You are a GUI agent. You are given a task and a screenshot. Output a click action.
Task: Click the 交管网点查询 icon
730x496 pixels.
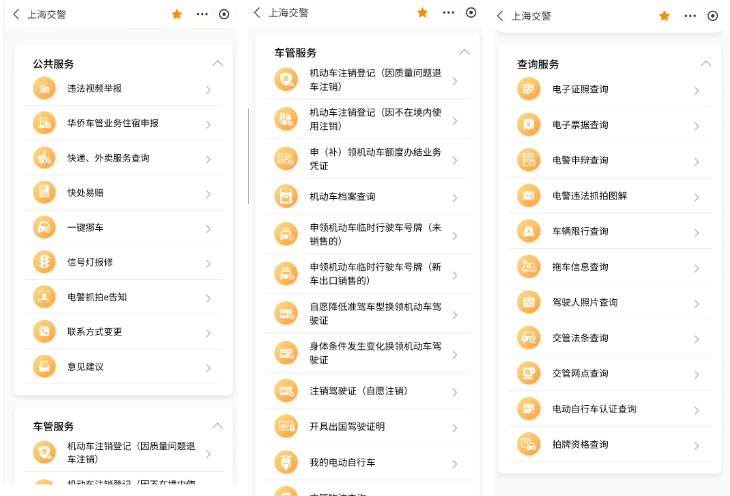(528, 373)
